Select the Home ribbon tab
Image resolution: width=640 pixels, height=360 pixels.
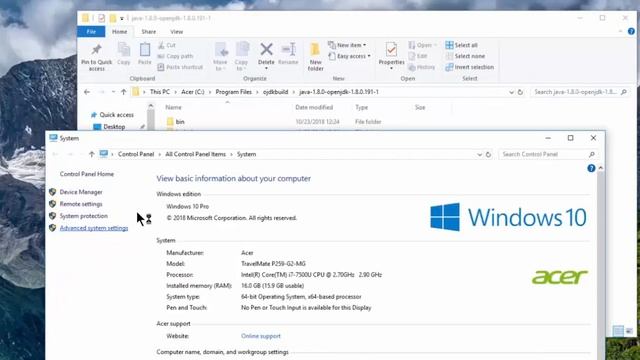(x=119, y=31)
